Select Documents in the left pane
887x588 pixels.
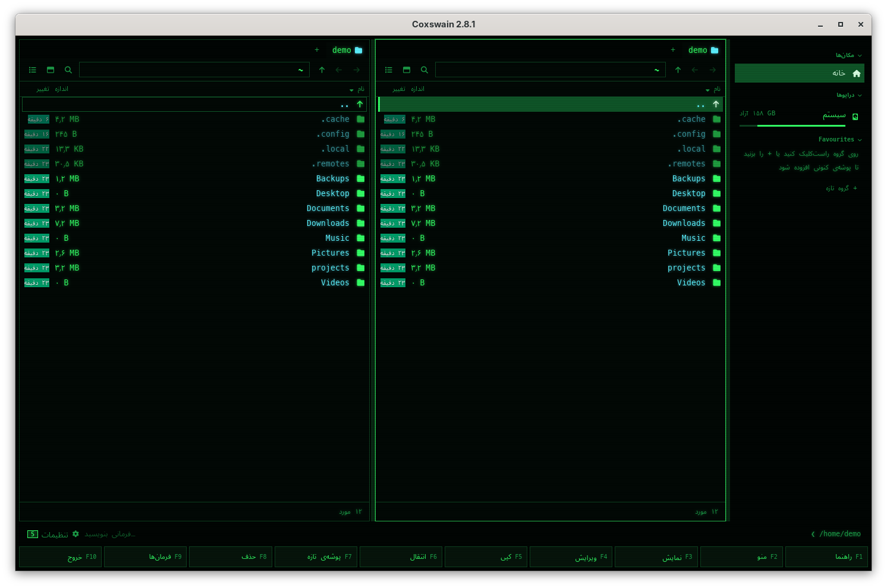pyautogui.click(x=194, y=208)
